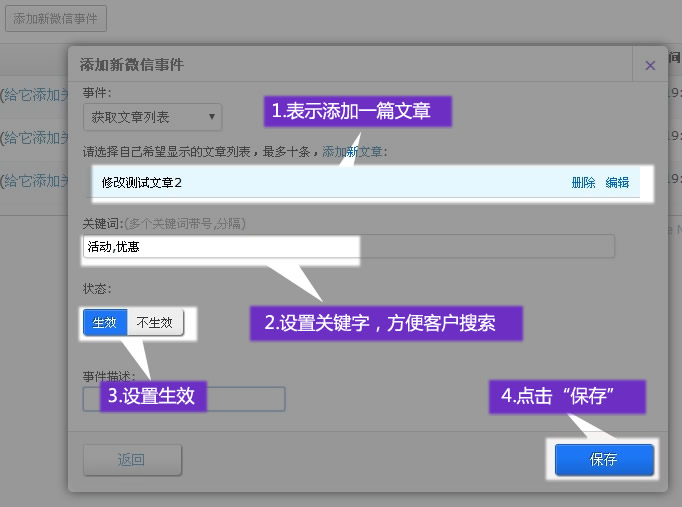Set status to 生效
Image resolution: width=682 pixels, height=507 pixels.
pyautogui.click(x=105, y=322)
